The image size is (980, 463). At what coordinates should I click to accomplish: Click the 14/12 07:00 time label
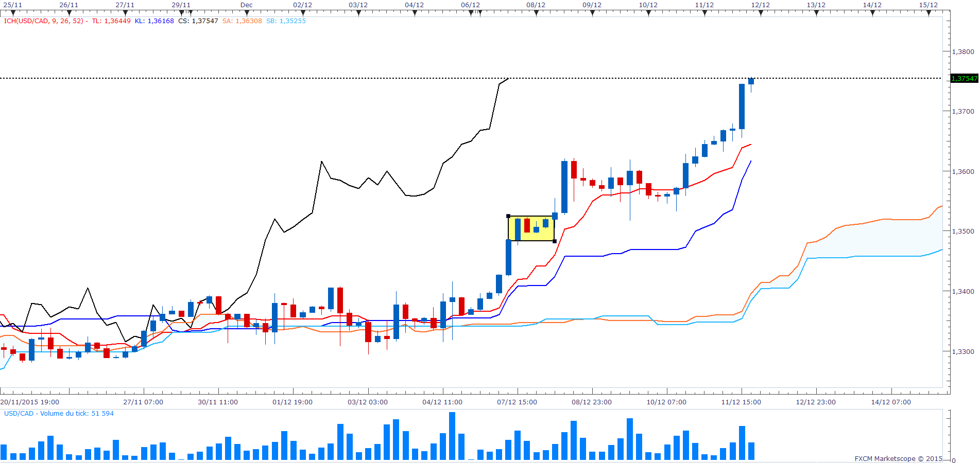891,402
